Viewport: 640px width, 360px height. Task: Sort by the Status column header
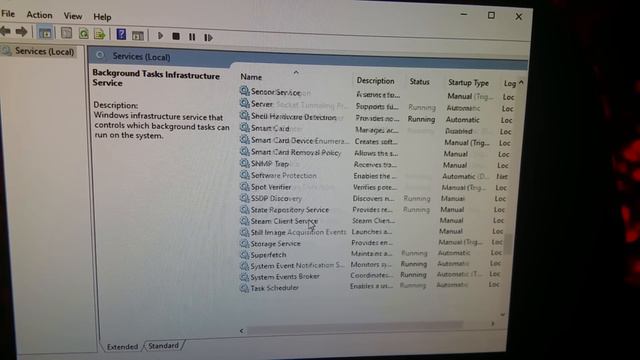click(x=420, y=82)
